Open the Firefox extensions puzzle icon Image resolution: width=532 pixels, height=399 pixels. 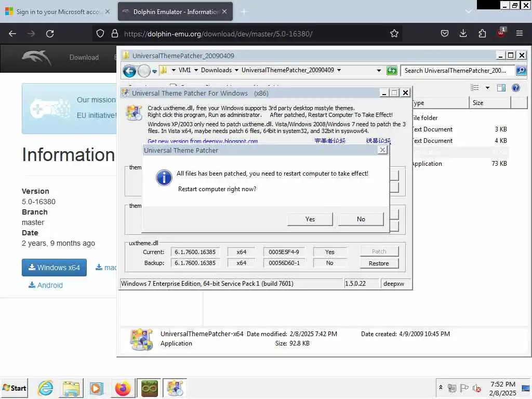pyautogui.click(x=482, y=34)
